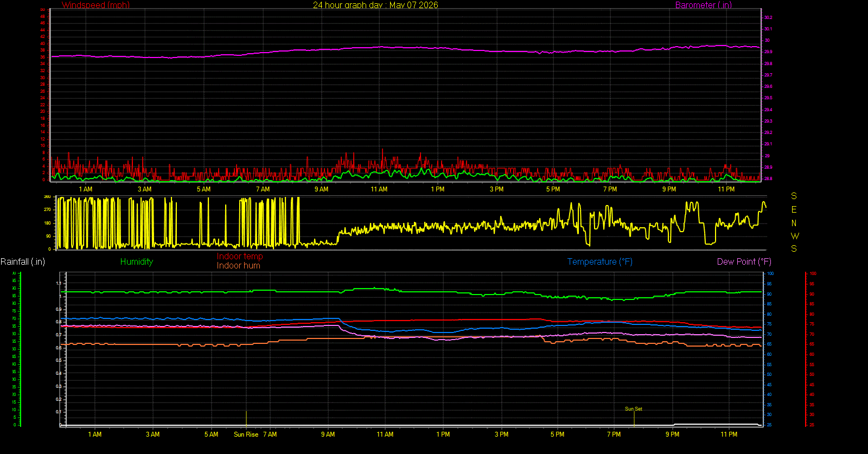Viewport: 868px width, 454px height.
Task: Select the 'Dew Point (°F)' legend label
Action: coord(744,261)
